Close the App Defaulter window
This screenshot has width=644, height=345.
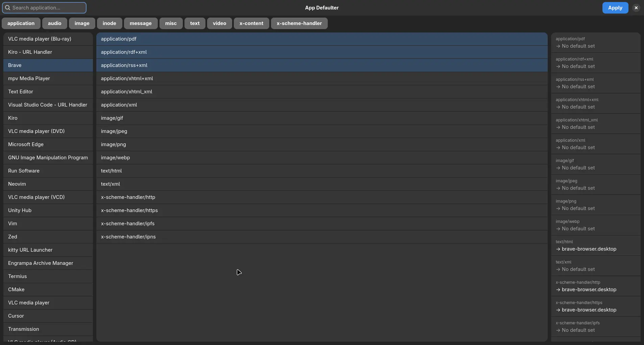point(636,8)
